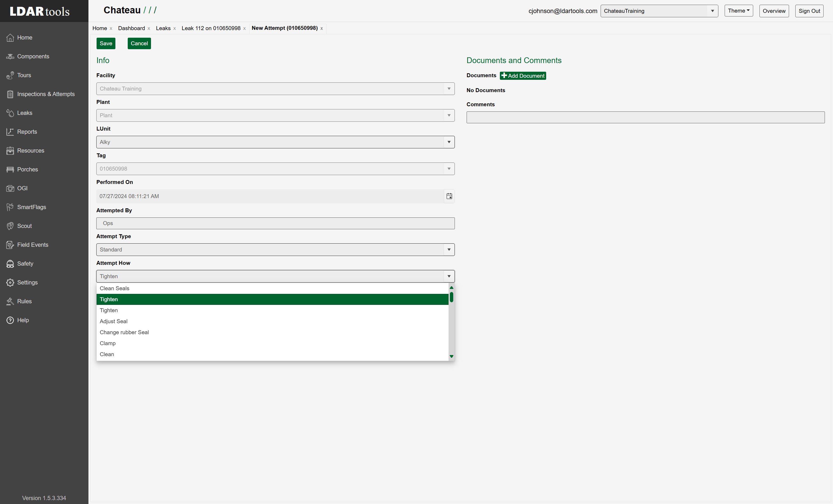
Task: Choose Clean Seals from the list
Action: coord(272,288)
